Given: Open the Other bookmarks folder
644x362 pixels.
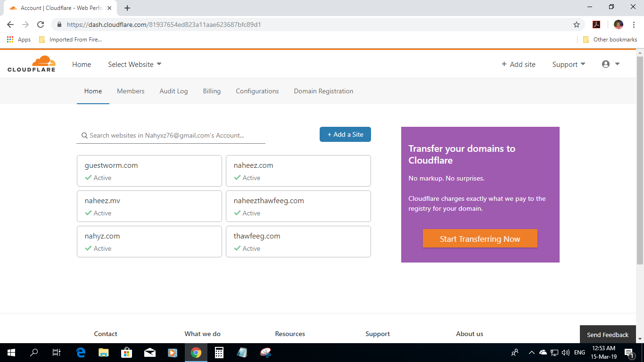Looking at the screenshot, I should [x=610, y=40].
